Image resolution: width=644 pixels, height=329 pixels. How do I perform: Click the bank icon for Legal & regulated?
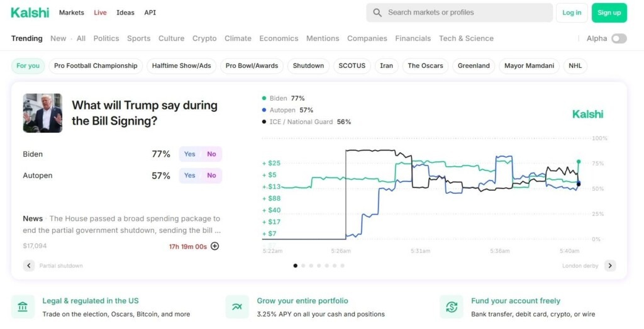click(x=23, y=307)
